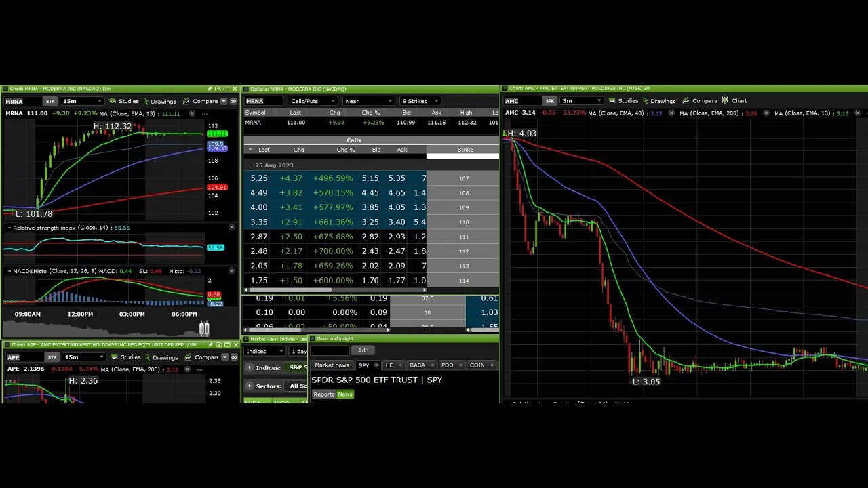The height and width of the screenshot is (488, 868).
Task: Close the HE news tab
Action: 401,365
